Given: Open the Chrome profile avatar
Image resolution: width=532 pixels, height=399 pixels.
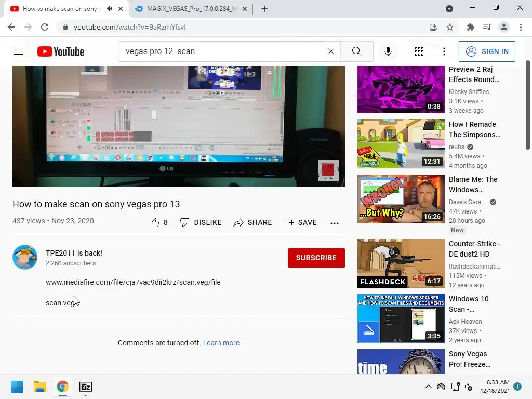Looking at the screenshot, I should click(x=504, y=27).
